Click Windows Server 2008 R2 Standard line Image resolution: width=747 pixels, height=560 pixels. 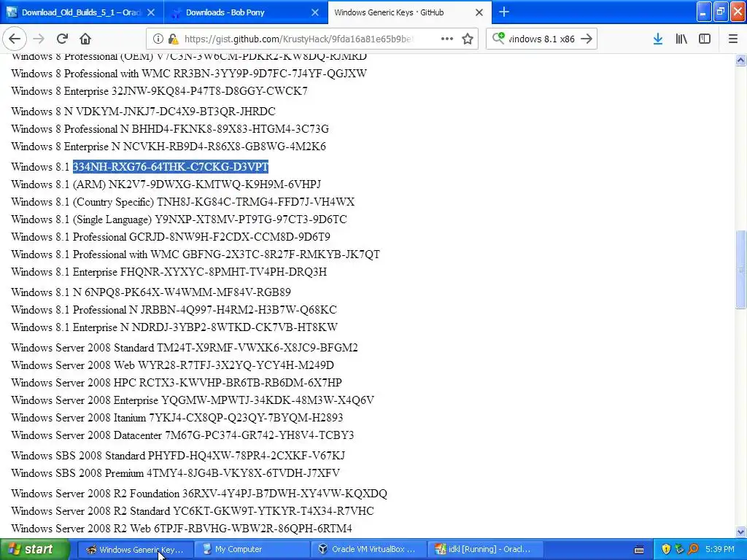193,511
